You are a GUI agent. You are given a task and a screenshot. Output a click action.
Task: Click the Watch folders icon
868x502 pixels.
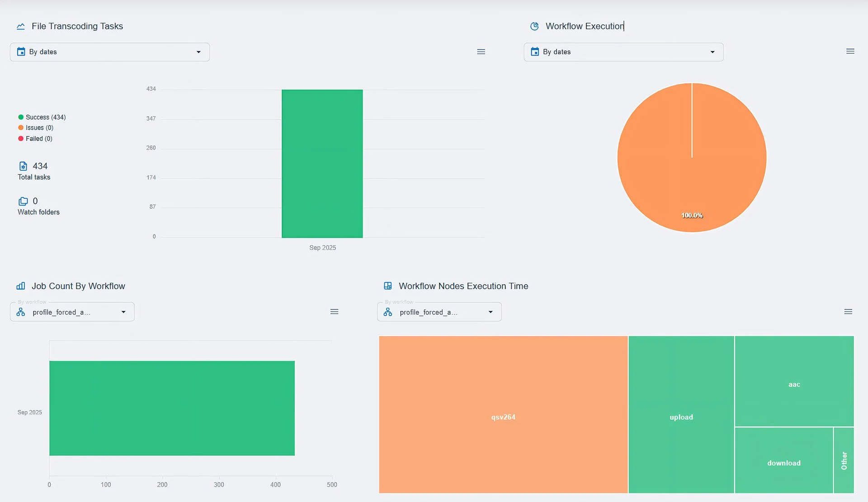23,201
